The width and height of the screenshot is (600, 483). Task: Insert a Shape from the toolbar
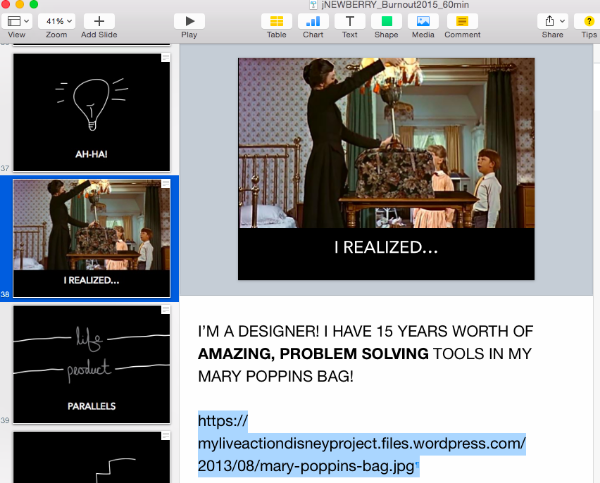pyautogui.click(x=386, y=21)
